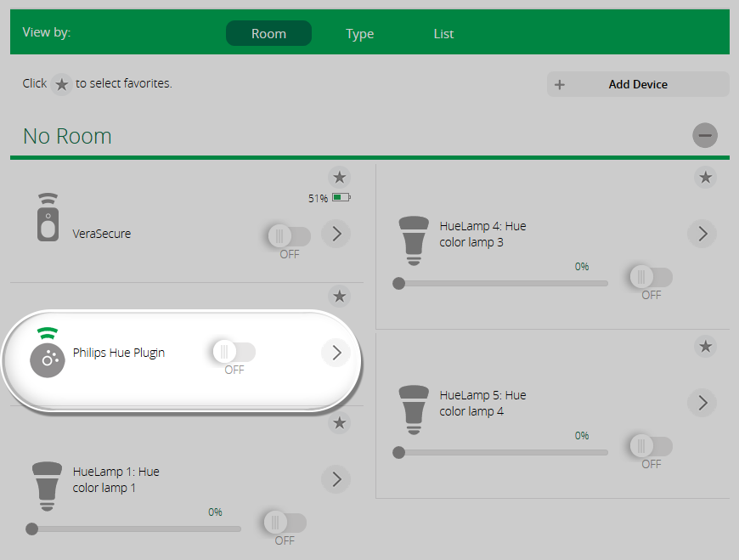Viewport: 739px width, 560px height.
Task: Click HueLamp 5's 0% brightness value
Action: (x=582, y=436)
